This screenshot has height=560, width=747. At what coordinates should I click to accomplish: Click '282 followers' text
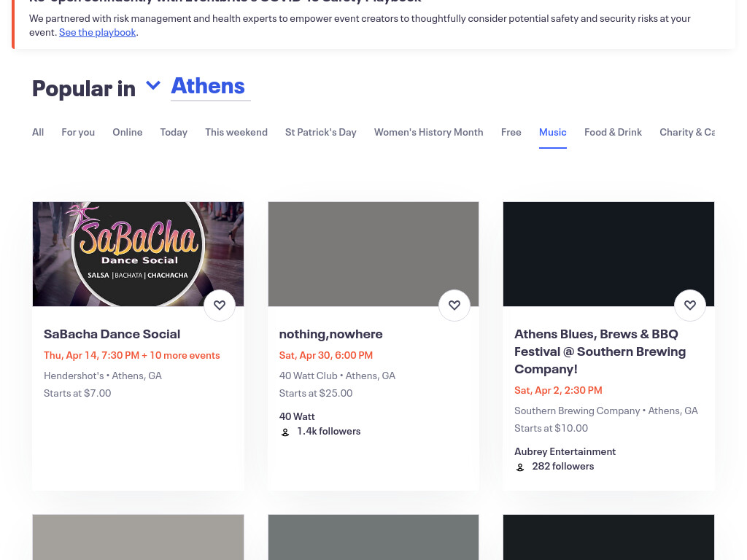pyautogui.click(x=563, y=466)
